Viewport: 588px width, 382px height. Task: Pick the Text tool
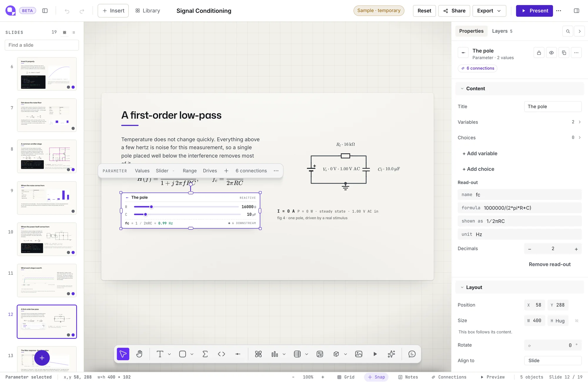point(160,354)
